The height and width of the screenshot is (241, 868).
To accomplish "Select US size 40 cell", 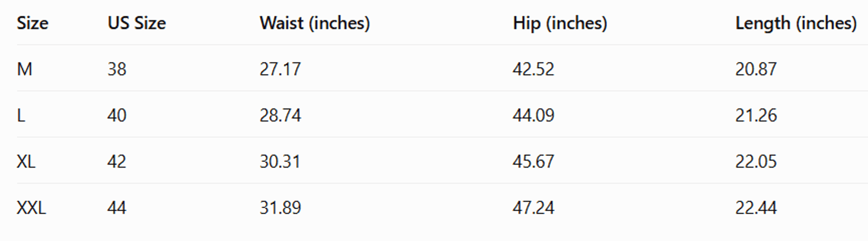I will click(x=117, y=116).
